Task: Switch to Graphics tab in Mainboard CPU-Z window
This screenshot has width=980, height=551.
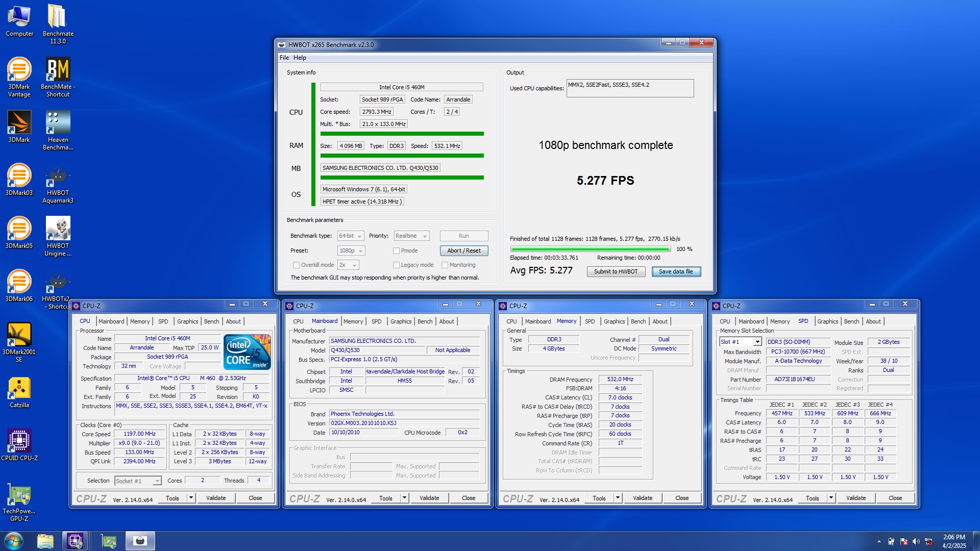Action: (401, 321)
